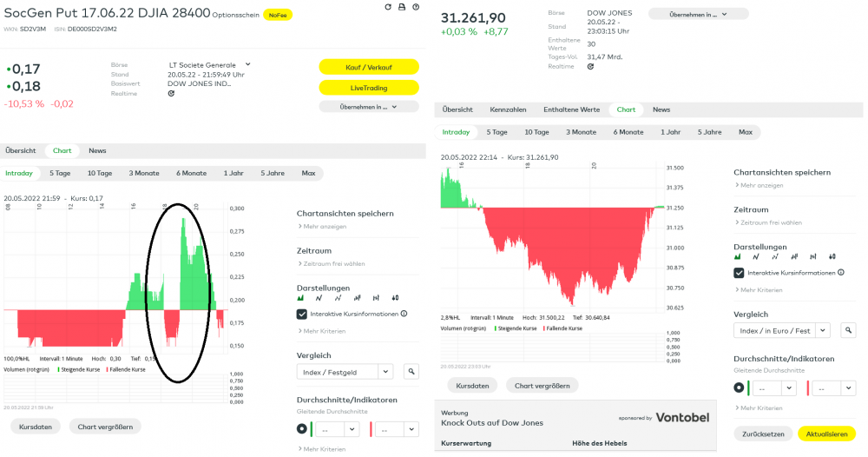Switch to News tab in SocGen Put panel
The height and width of the screenshot is (457, 868).
pos(97,150)
